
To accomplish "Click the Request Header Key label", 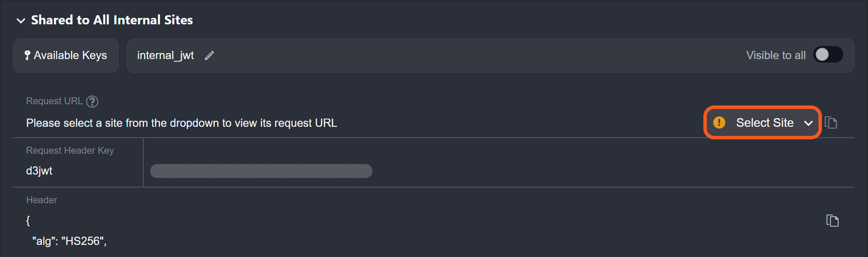I will coord(70,151).
